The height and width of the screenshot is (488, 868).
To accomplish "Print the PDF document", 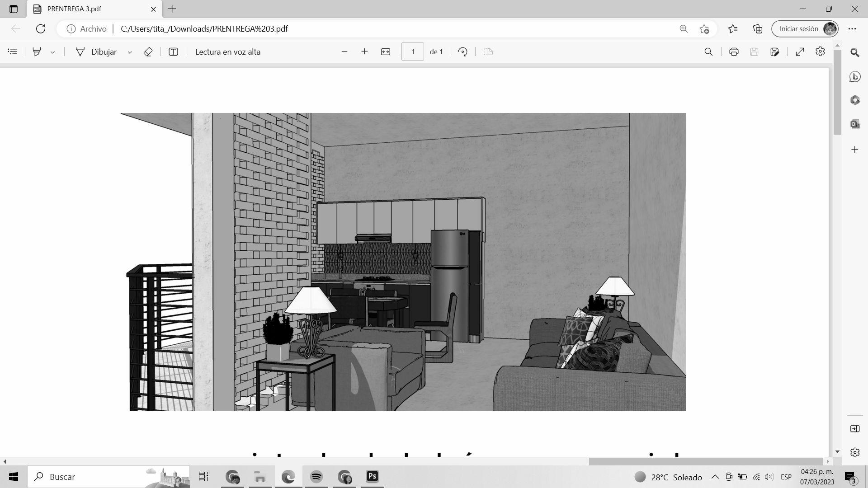I will click(x=734, y=52).
